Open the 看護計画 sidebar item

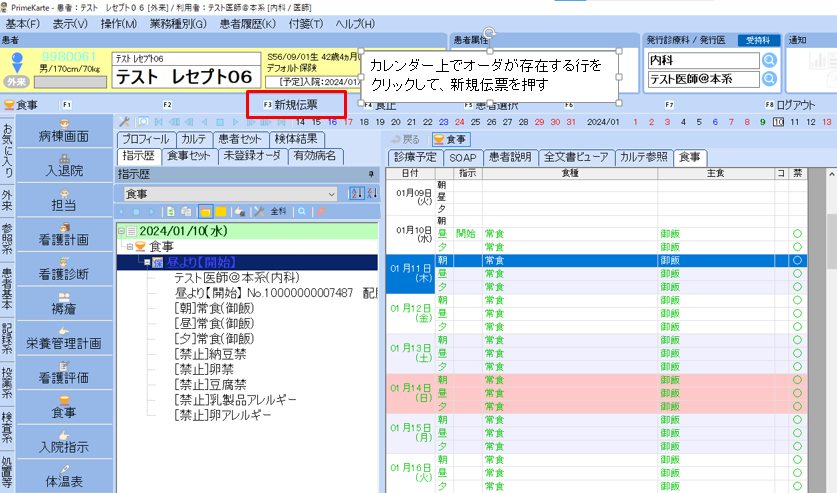click(x=64, y=235)
